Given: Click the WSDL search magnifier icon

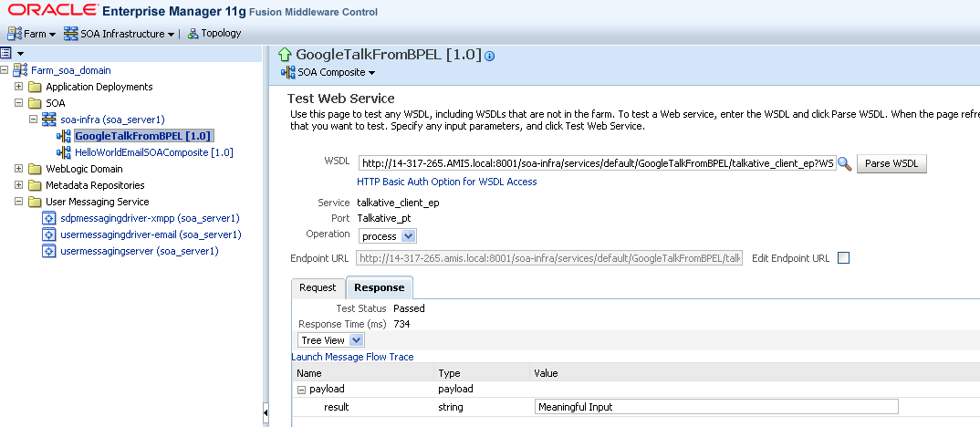Looking at the screenshot, I should (x=844, y=164).
